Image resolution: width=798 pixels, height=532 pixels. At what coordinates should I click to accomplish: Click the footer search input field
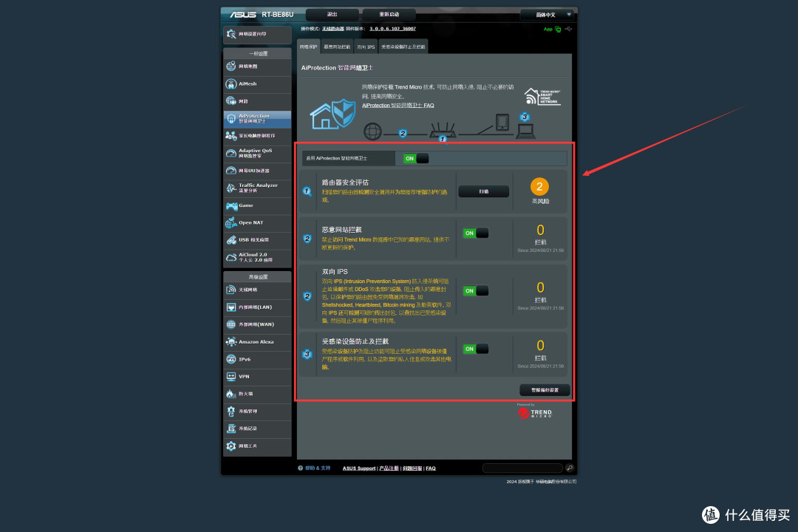[x=522, y=468]
